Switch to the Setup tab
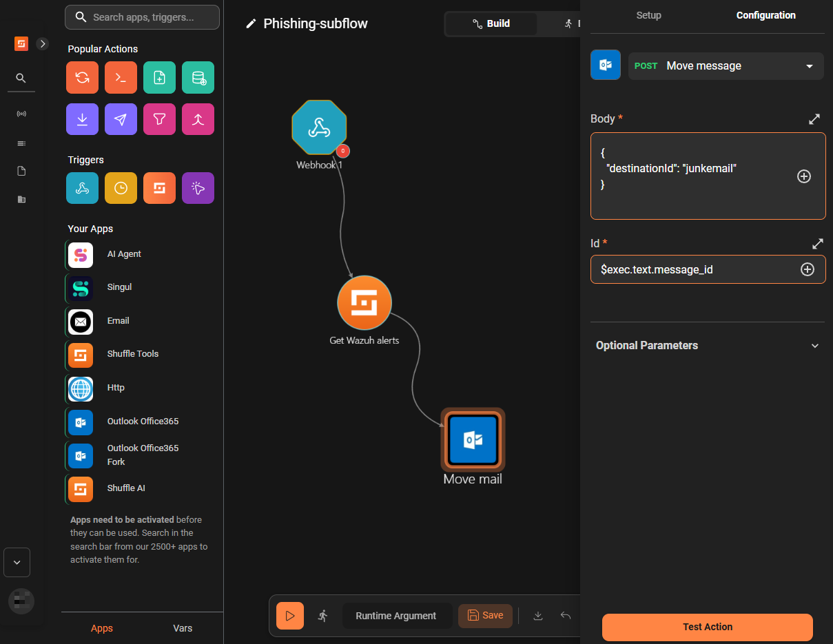This screenshot has height=644, width=833. [648, 15]
